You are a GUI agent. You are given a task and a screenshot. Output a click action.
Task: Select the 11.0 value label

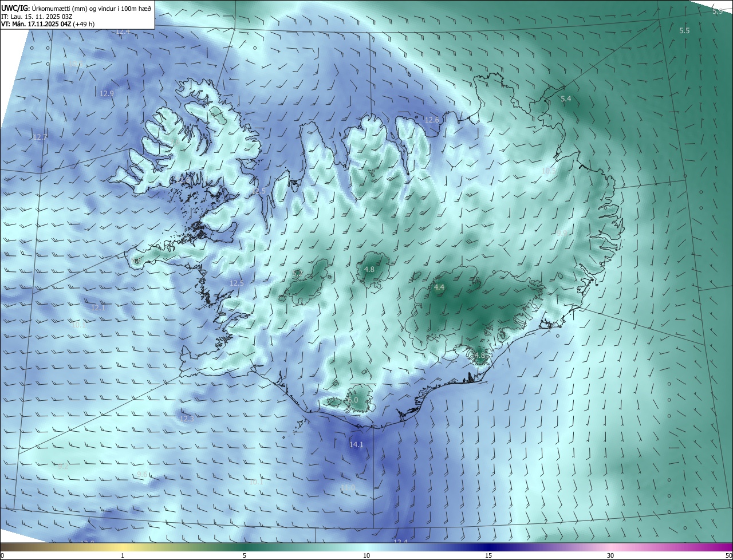pos(348,487)
